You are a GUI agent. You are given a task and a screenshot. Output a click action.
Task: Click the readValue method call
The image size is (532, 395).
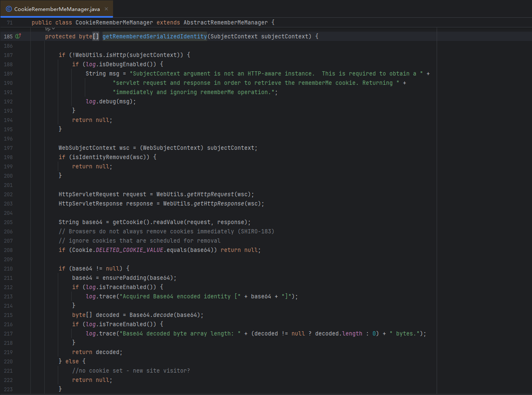[x=168, y=222]
